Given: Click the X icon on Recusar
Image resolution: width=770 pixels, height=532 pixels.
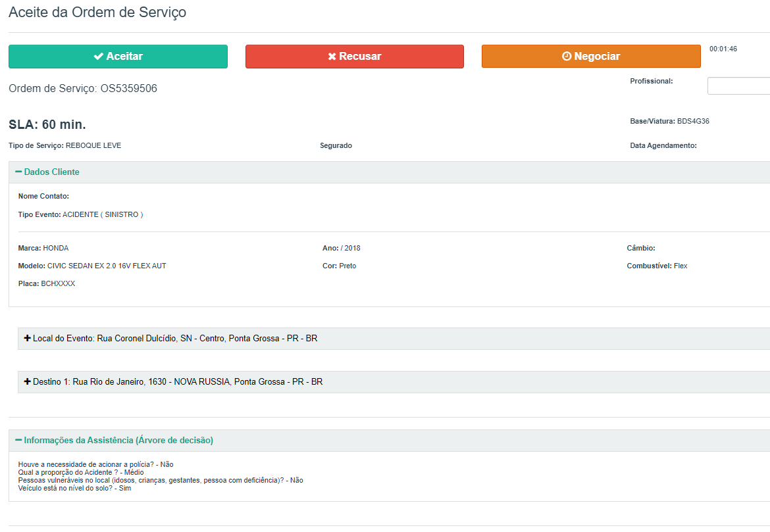Looking at the screenshot, I should [x=332, y=57].
